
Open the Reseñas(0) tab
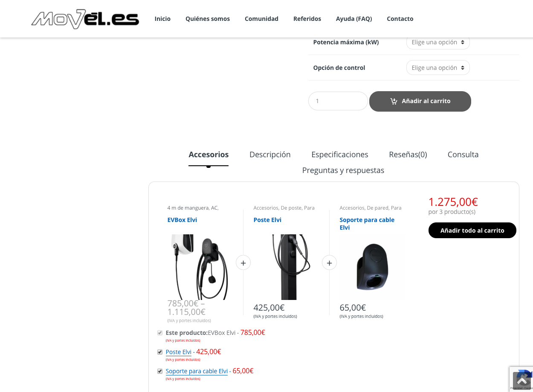tap(408, 154)
